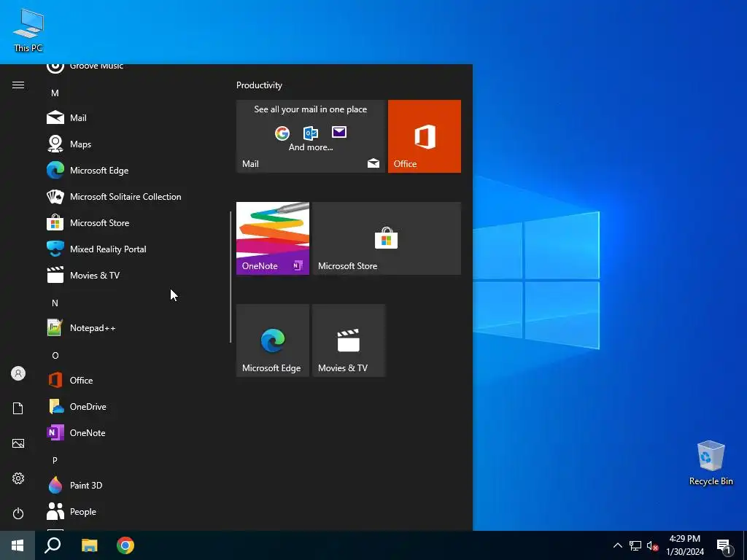Click the letter O section header
This screenshot has height=560, width=747.
point(55,355)
